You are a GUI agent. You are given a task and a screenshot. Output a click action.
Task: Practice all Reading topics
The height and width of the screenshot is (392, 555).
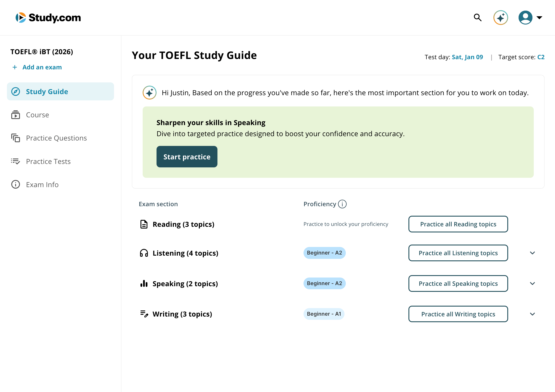(458, 224)
